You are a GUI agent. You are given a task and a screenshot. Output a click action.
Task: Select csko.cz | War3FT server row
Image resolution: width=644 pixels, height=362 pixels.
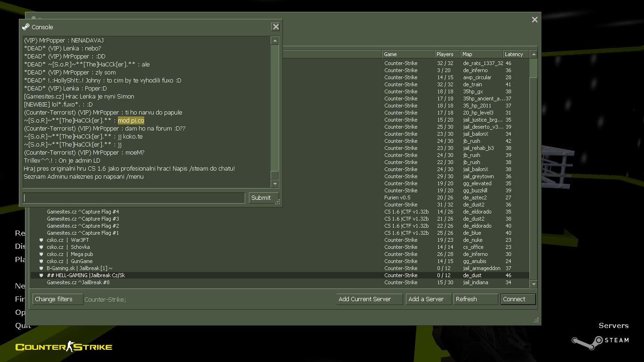pyautogui.click(x=280, y=240)
